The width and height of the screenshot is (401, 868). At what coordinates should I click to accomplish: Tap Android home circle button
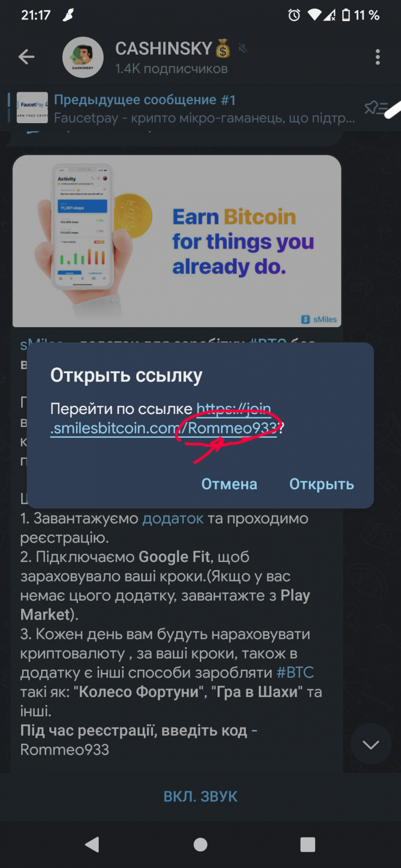click(200, 845)
